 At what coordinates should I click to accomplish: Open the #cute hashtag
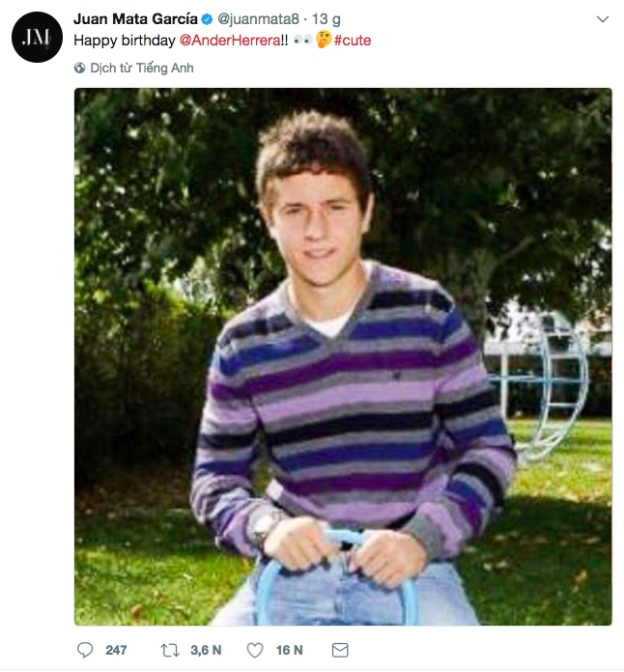click(x=353, y=41)
